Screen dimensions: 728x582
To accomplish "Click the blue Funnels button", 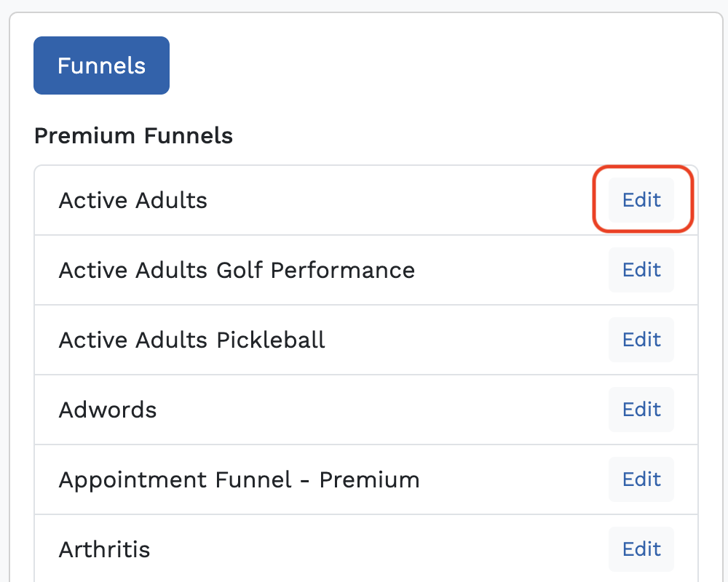I will pos(101,65).
